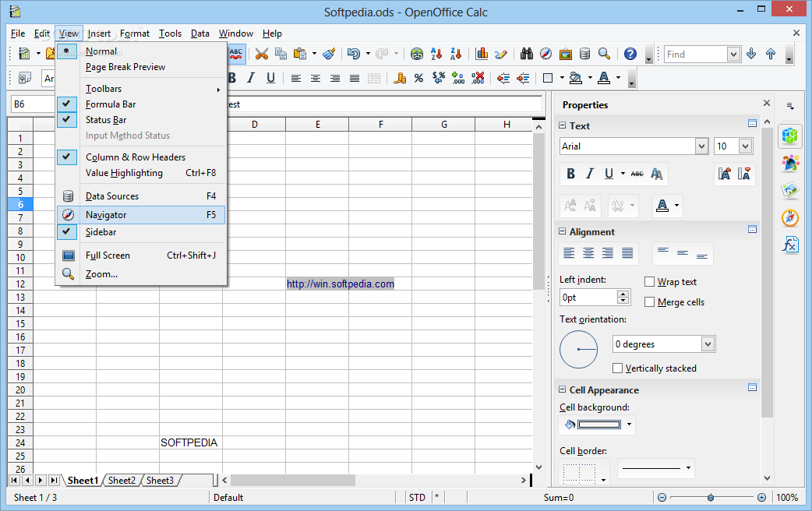
Task: Click Add Decimal Place icon
Action: [457, 78]
